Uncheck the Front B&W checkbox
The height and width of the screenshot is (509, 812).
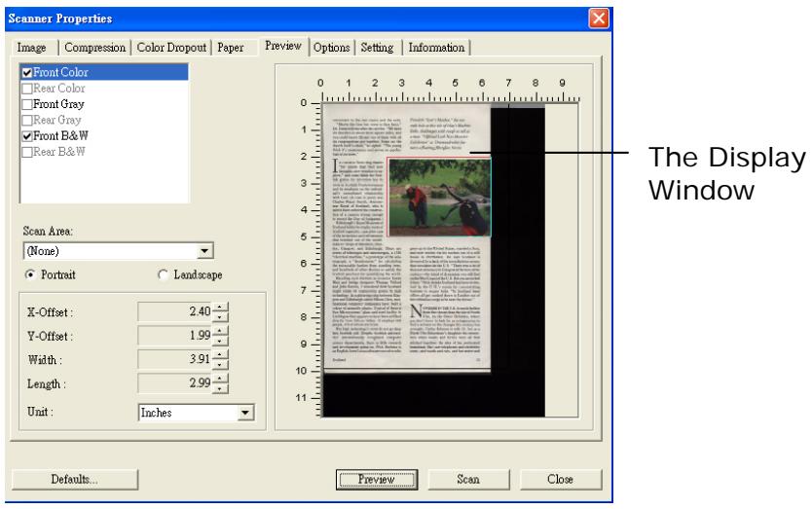click(x=27, y=136)
